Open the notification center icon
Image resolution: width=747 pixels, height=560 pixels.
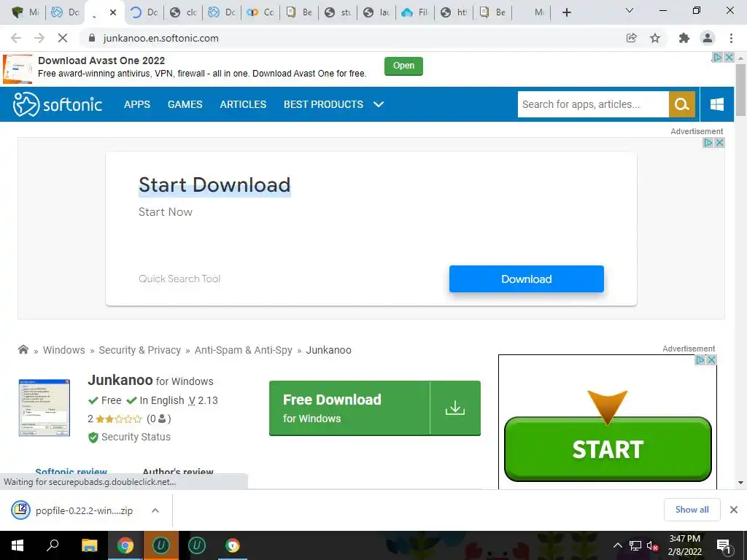(x=723, y=545)
